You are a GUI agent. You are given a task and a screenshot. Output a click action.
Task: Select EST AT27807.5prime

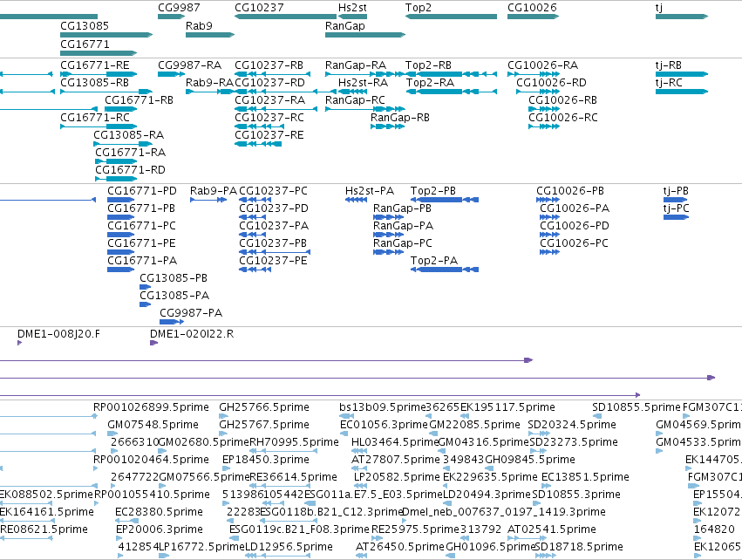(396, 460)
